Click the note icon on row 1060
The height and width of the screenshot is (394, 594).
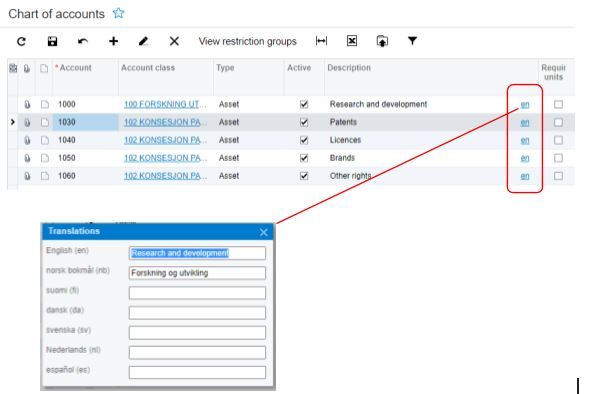(45, 176)
